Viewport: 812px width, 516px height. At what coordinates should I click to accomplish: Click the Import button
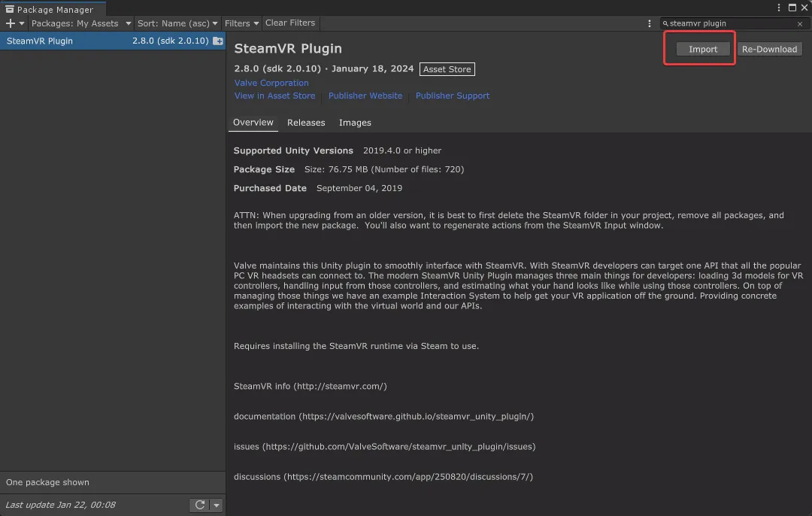pyautogui.click(x=703, y=49)
